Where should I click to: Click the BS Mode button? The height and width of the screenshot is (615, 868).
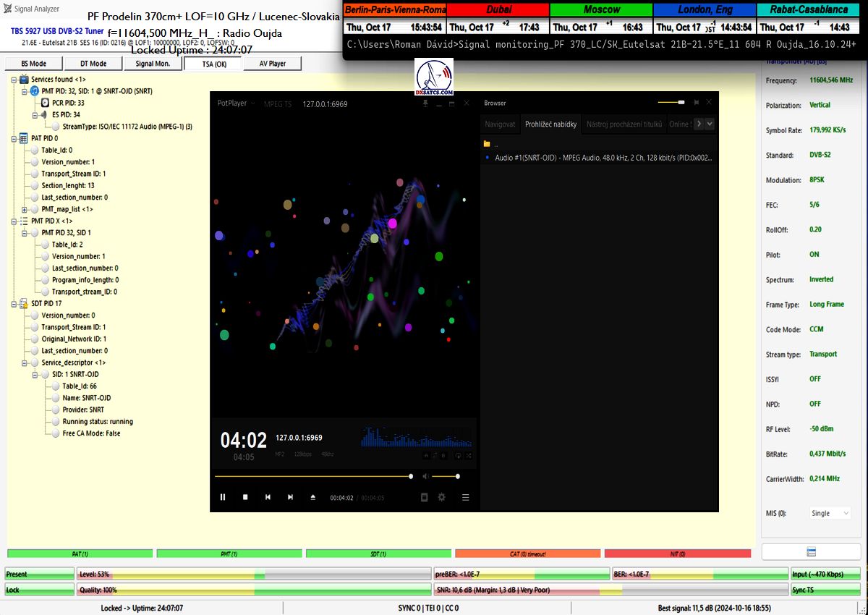tap(33, 64)
